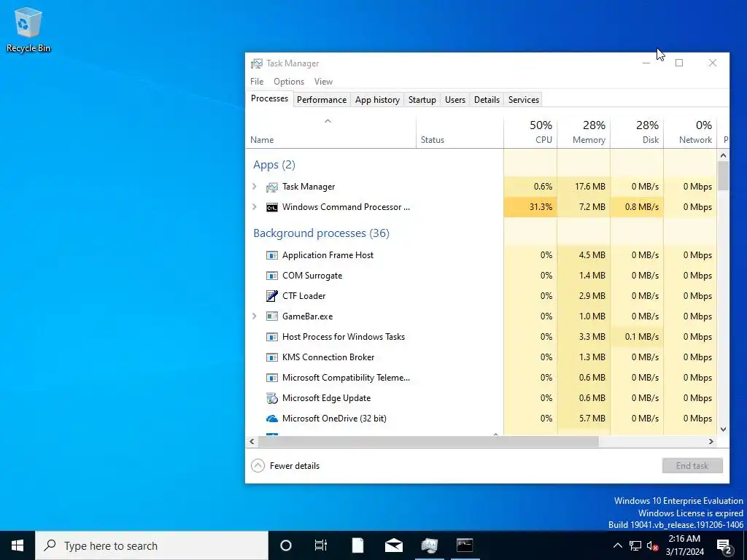Collapse view with Fewer details
Screen dimensions: 747x560
285,466
